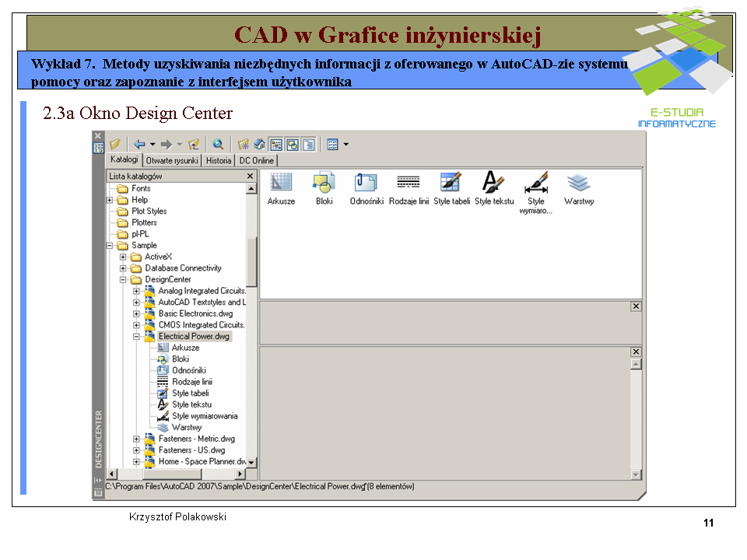Click the tree pane scroll-left arrow
The width and height of the screenshot is (747, 560).
[112, 474]
